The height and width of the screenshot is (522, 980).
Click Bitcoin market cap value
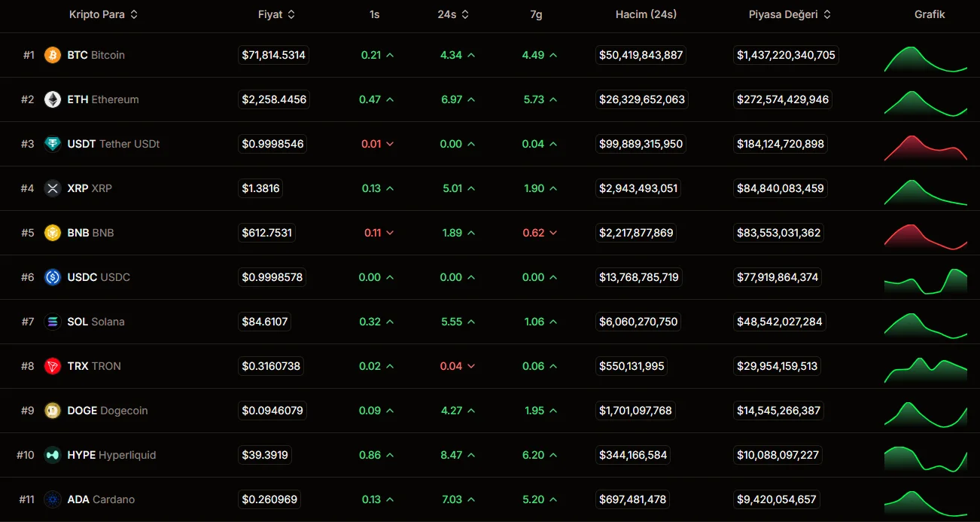[786, 55]
